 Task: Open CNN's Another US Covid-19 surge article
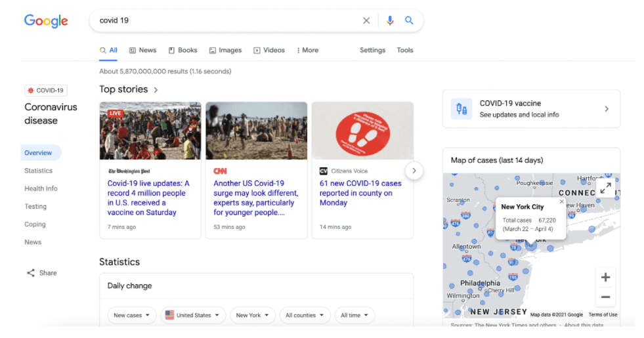pos(256,198)
